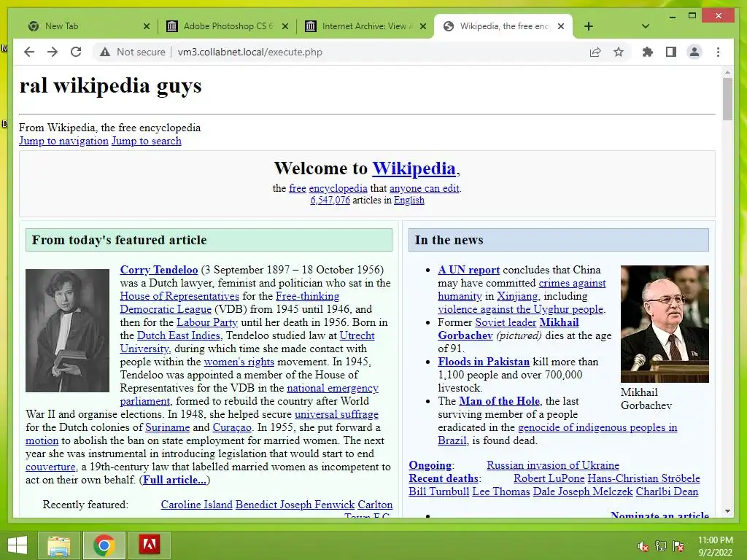Click the Chrome taskbar icon
This screenshot has height=560, width=747.
104,545
